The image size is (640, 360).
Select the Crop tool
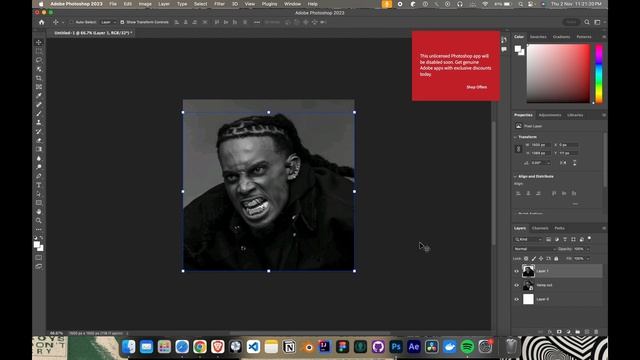pos(39,78)
